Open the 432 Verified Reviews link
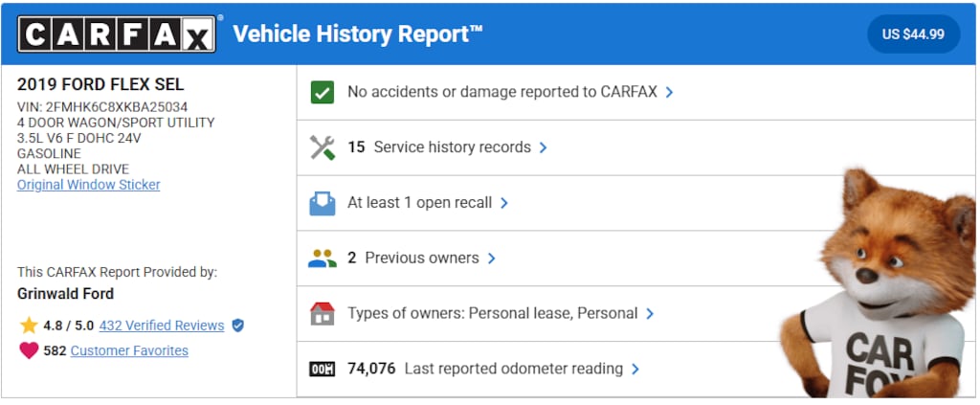Screen dimensions: 980x405 (162, 326)
